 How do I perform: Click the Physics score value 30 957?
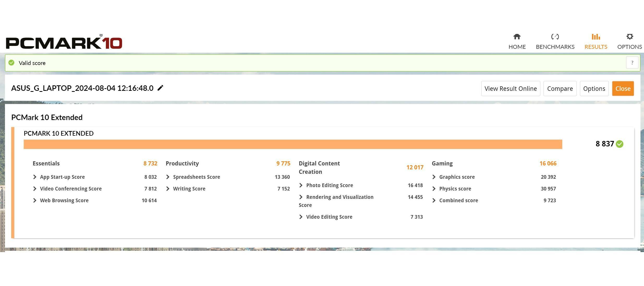(x=548, y=189)
